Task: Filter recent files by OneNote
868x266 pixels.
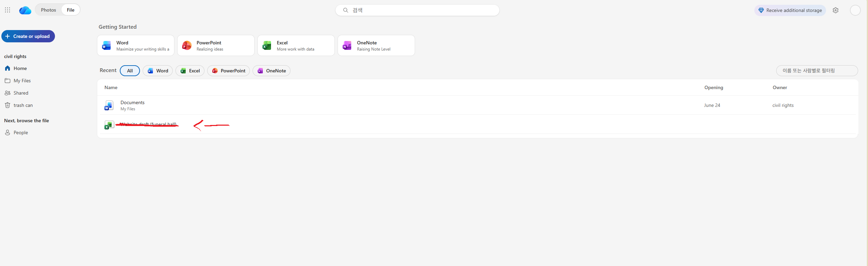Action: (x=271, y=71)
